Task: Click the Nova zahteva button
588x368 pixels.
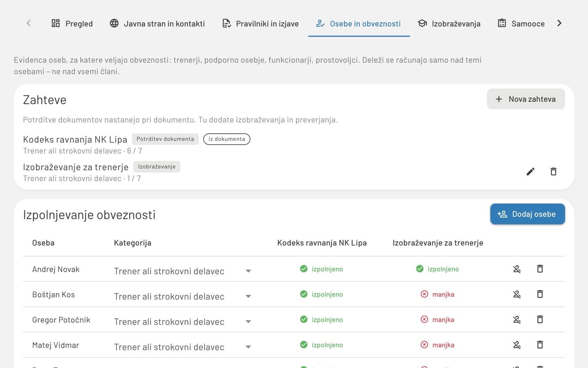Action: (x=526, y=99)
